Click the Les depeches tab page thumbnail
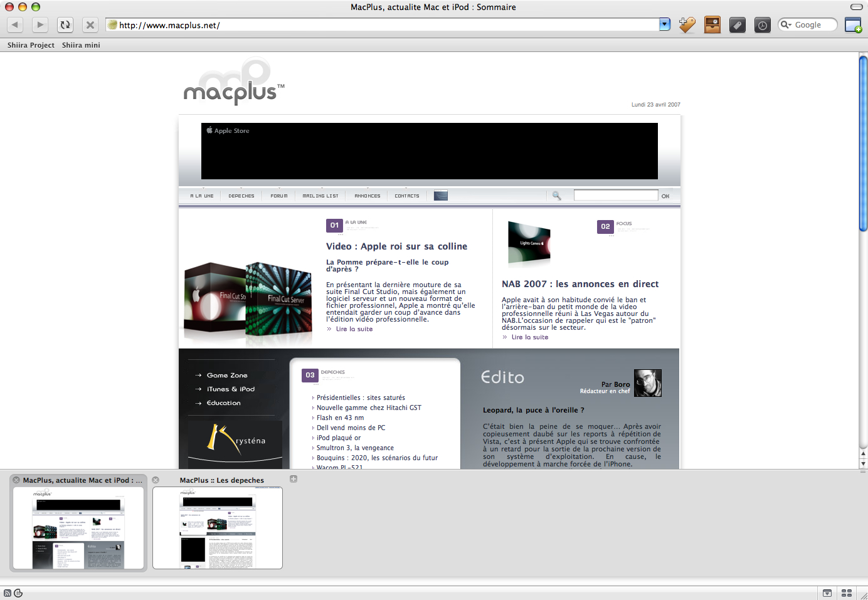The height and width of the screenshot is (600, 868). 218,528
